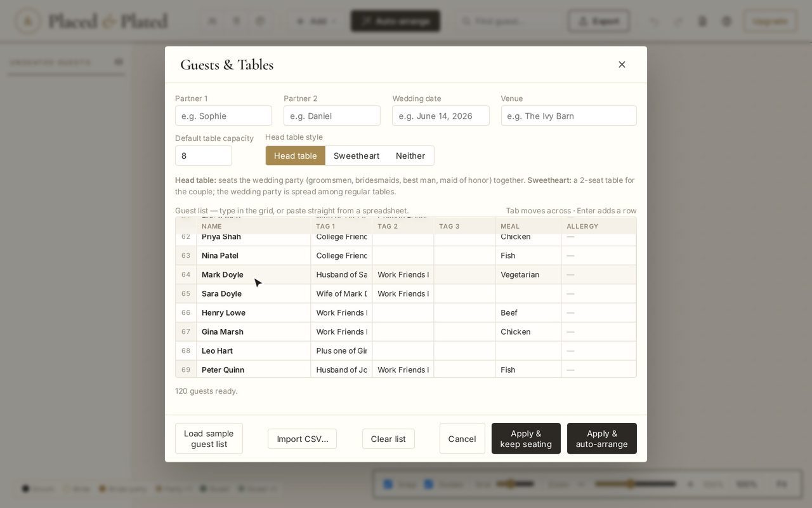Pick the Neither head table style
Screen dimensions: 812x508
(410, 156)
